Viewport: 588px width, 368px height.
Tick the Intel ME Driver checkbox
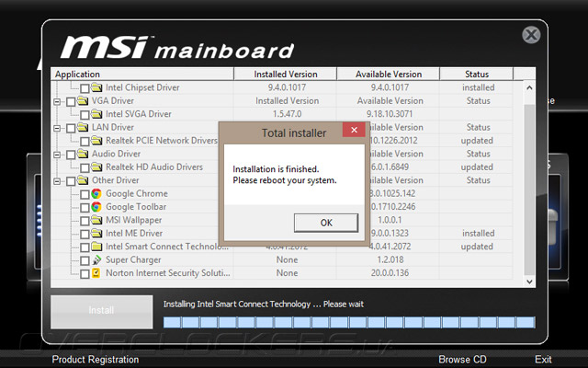pyautogui.click(x=85, y=234)
